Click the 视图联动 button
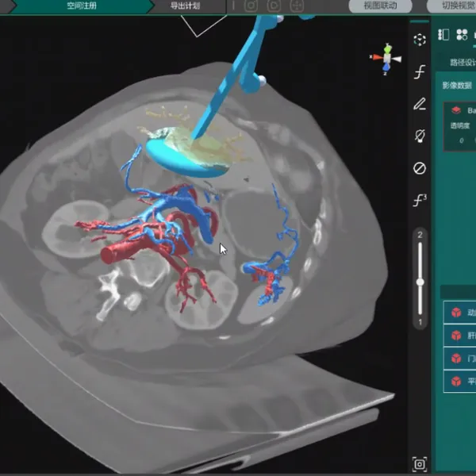476x476 pixels. point(380,6)
